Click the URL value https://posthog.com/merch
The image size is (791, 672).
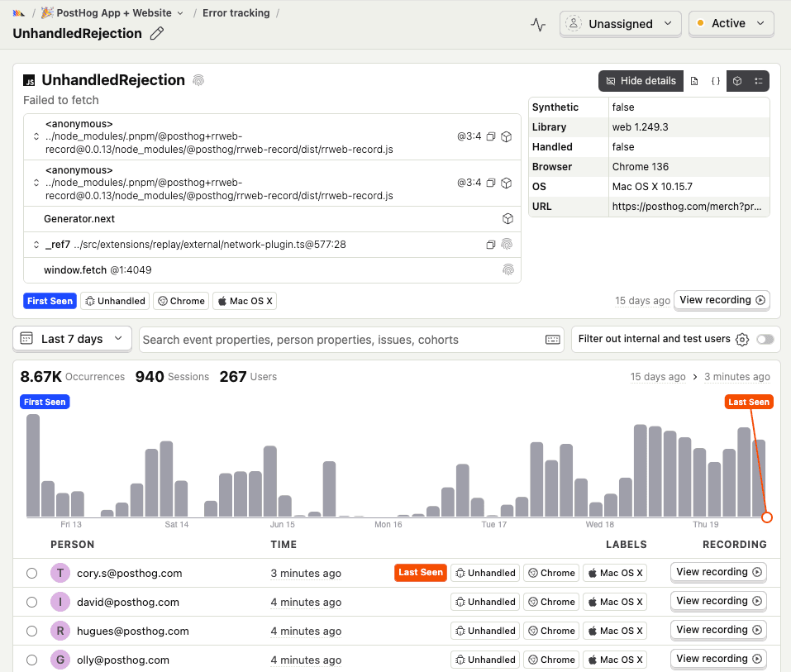click(687, 207)
